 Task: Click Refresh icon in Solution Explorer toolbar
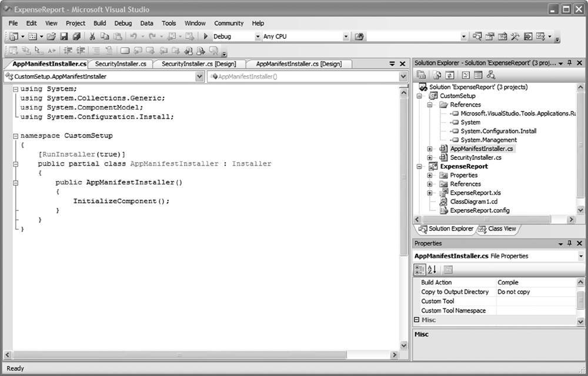pos(450,75)
